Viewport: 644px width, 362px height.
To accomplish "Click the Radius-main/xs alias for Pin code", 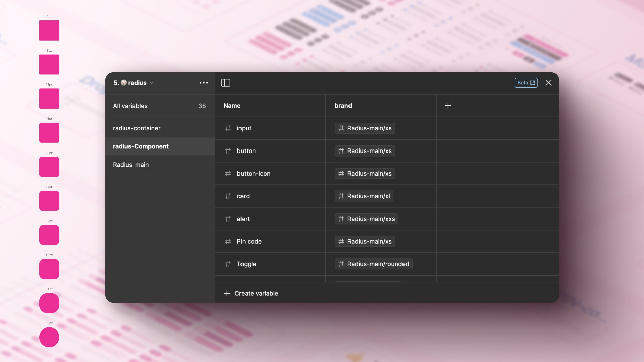I will point(365,241).
